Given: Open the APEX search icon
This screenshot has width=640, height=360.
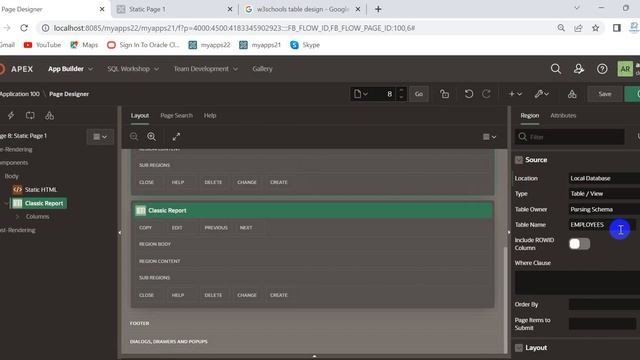Looking at the screenshot, I should point(556,69).
